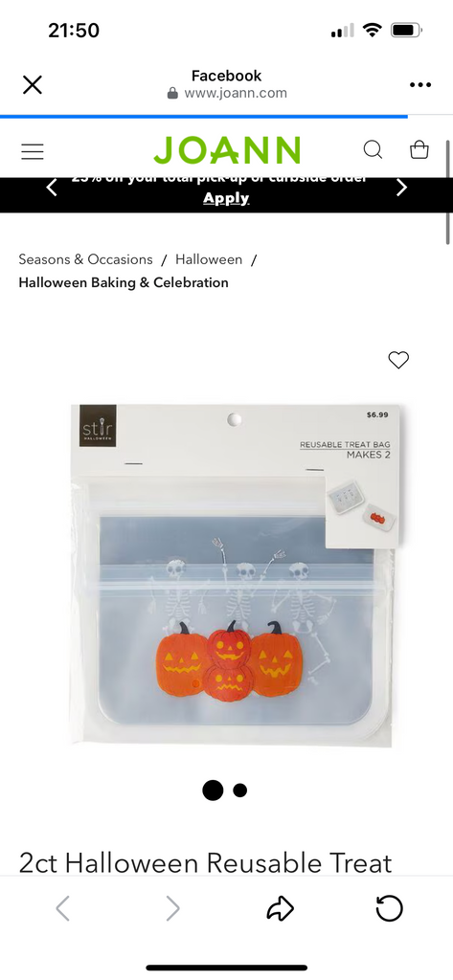Image resolution: width=453 pixels, height=980 pixels.
Task: Tap Apply on the promo banner
Action: [226, 199]
